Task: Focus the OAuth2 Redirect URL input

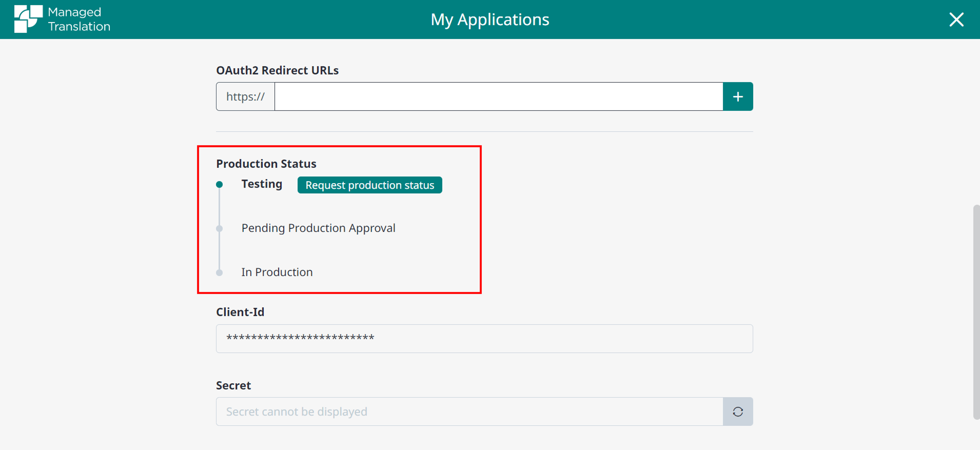Action: coord(498,97)
